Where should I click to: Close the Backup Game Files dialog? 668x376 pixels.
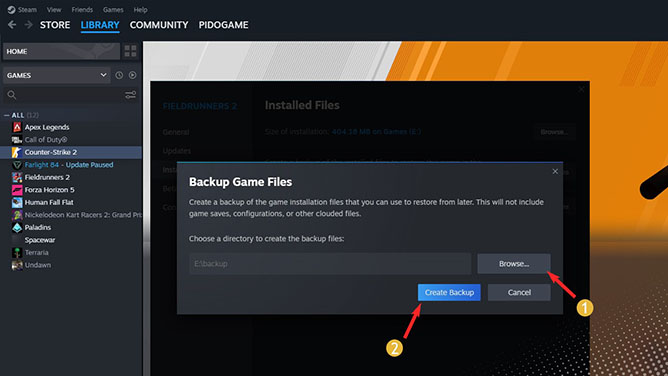click(x=555, y=171)
